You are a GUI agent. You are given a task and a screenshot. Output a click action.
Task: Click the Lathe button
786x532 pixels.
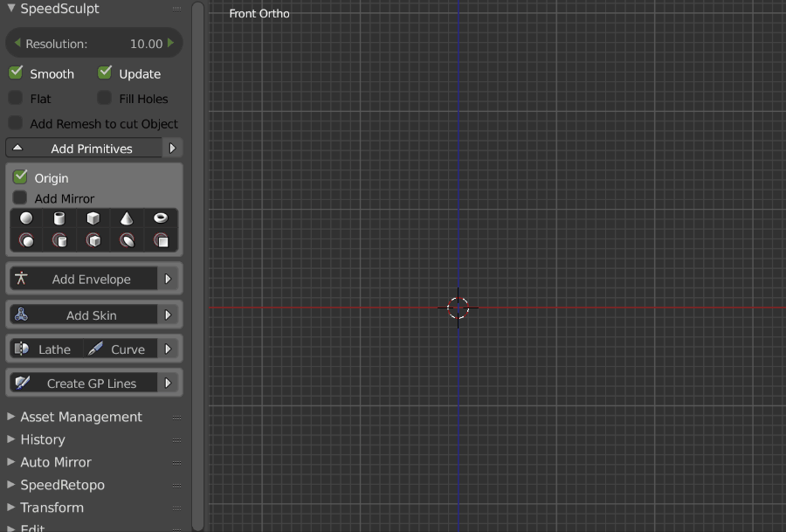46,349
